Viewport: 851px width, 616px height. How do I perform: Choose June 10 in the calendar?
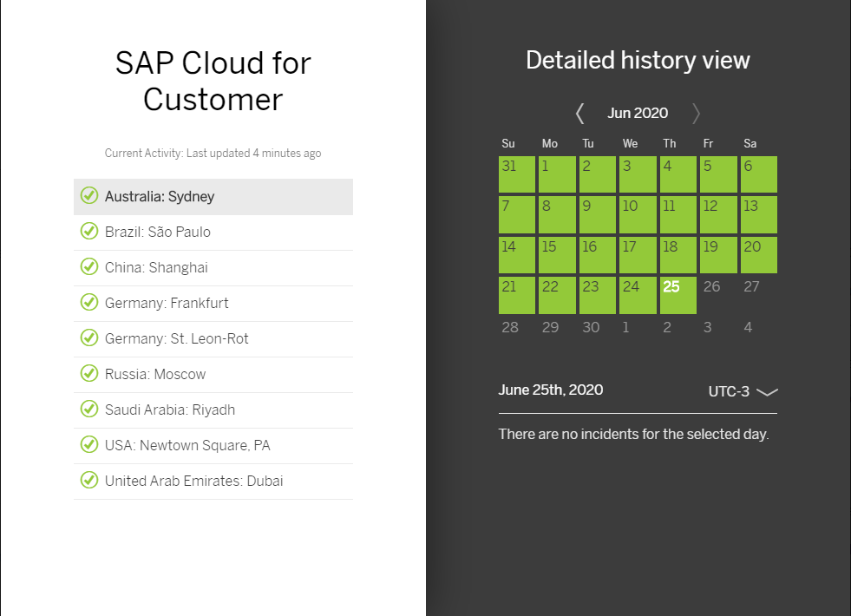point(638,215)
